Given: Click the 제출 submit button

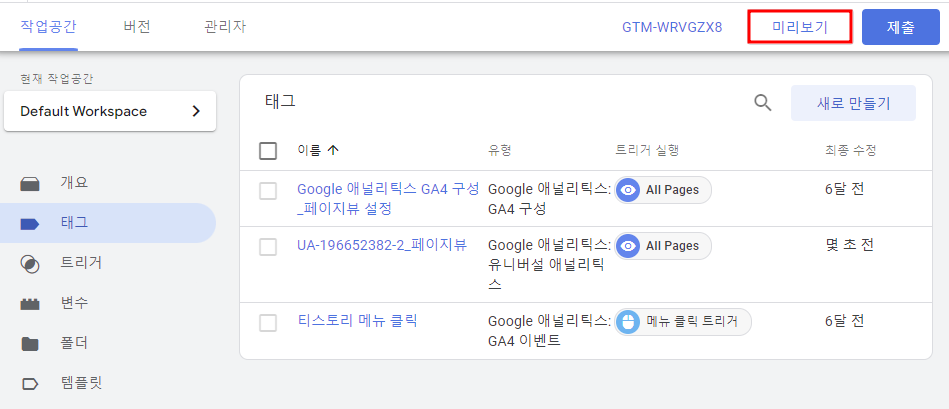Looking at the screenshot, I should click(901, 27).
